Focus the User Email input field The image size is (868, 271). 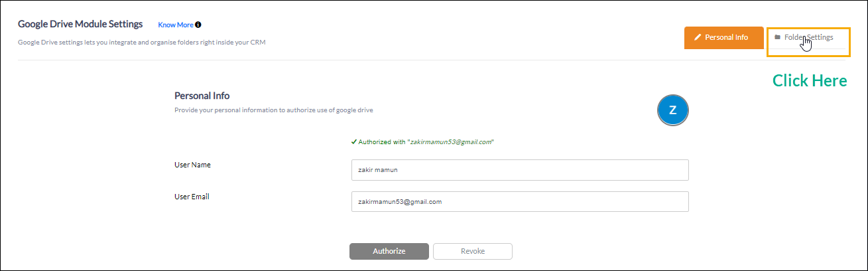[x=520, y=202]
